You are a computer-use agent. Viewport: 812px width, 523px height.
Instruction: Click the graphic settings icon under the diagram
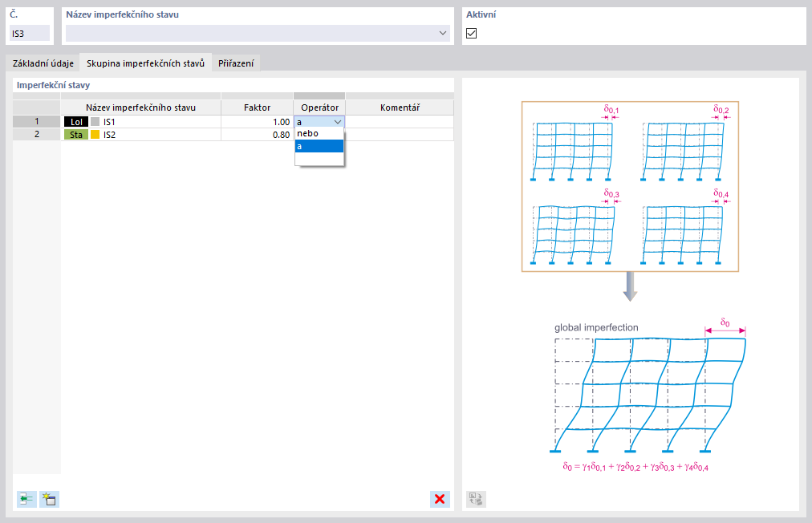pos(476,499)
